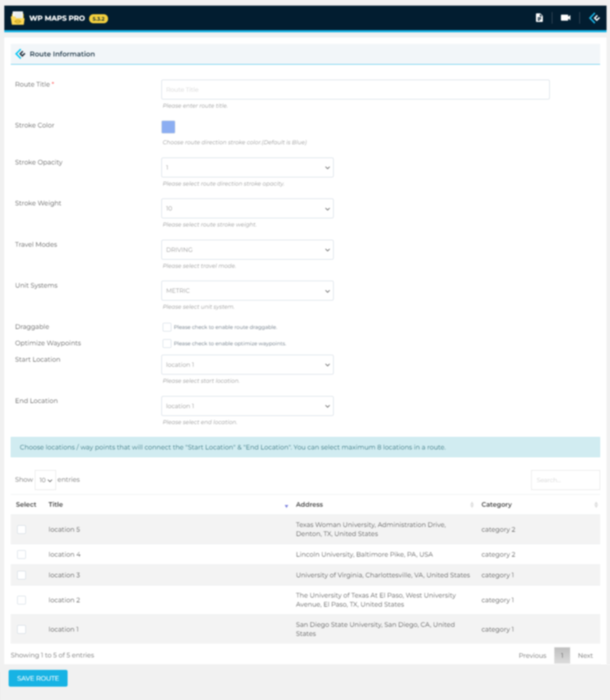
Task: Enable the Draggable route checkbox
Action: coord(167,327)
